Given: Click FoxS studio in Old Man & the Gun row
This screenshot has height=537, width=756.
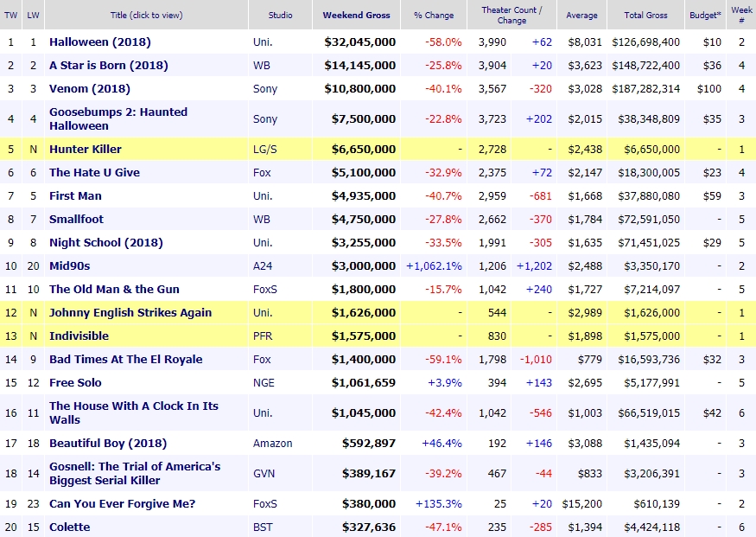Looking at the screenshot, I should click(x=265, y=289).
